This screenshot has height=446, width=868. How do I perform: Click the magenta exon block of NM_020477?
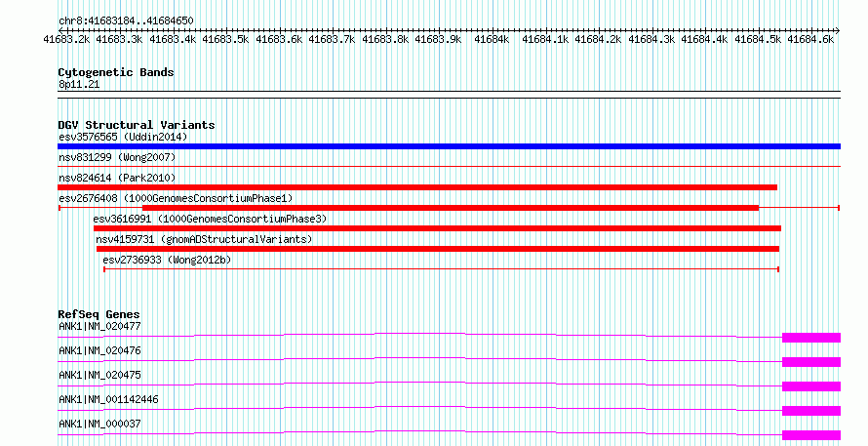point(811,338)
